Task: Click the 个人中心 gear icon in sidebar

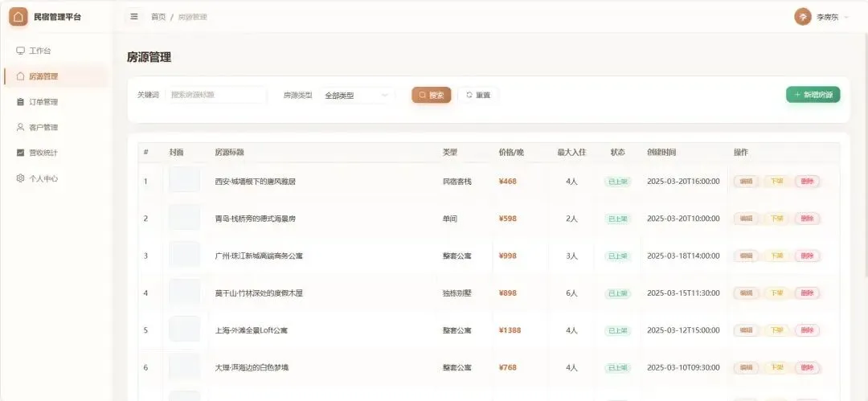Action: (20, 178)
